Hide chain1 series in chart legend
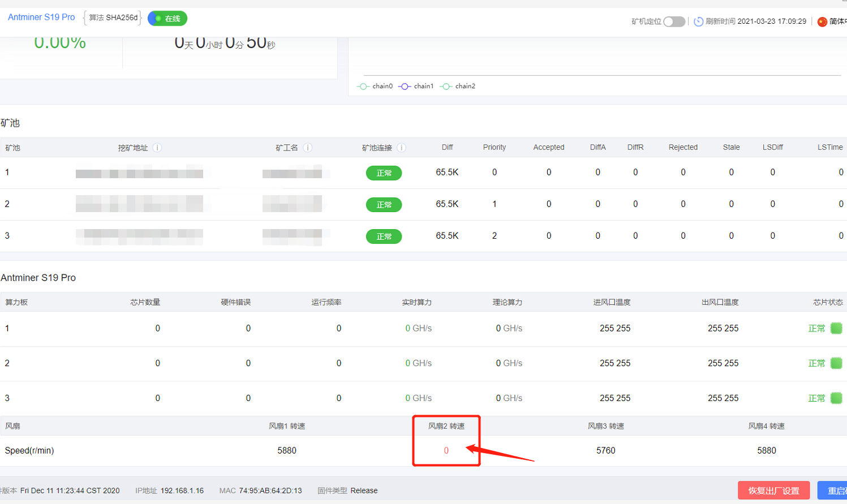847x504 pixels. click(x=416, y=87)
